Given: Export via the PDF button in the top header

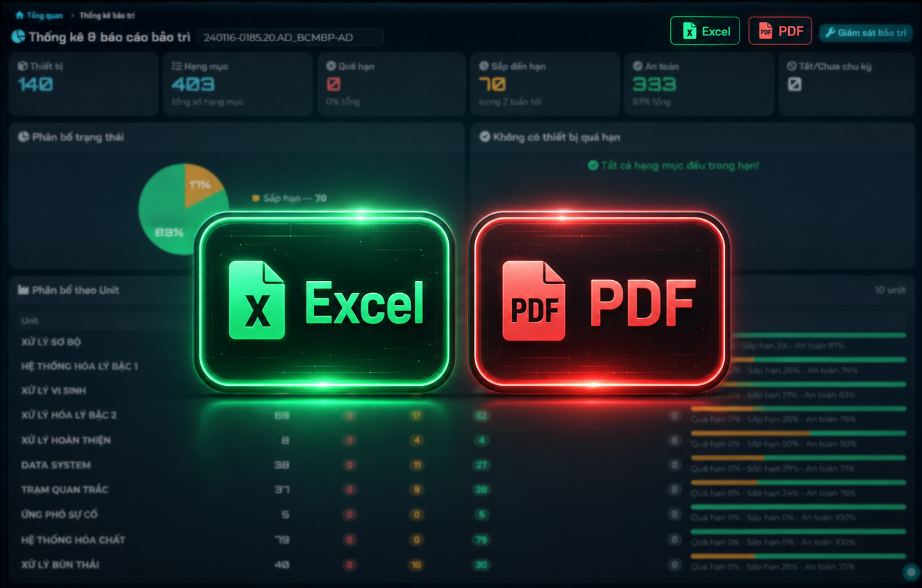Looking at the screenshot, I should pos(780,31).
